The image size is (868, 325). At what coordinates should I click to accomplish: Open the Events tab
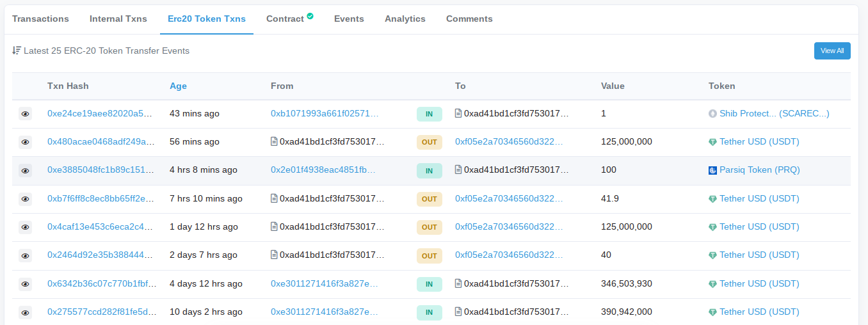pyautogui.click(x=349, y=19)
